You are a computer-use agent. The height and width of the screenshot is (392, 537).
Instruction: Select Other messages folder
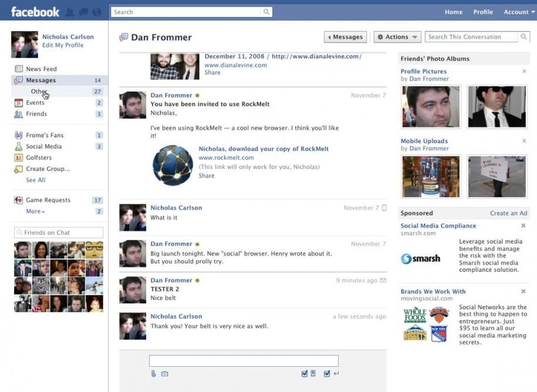pos(60,92)
